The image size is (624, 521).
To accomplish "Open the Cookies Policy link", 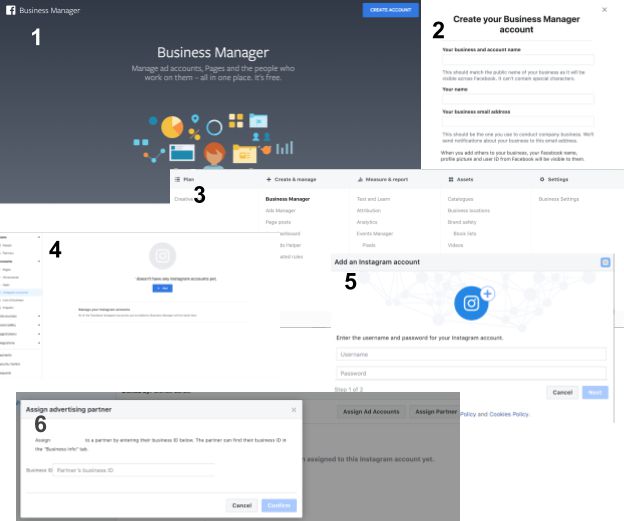I will (x=509, y=414).
